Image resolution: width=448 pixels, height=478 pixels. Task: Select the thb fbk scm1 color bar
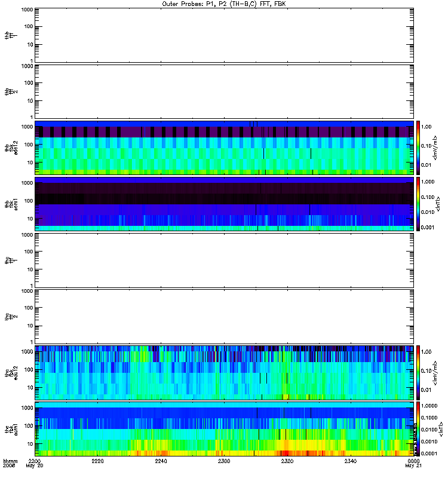pyautogui.click(x=418, y=204)
